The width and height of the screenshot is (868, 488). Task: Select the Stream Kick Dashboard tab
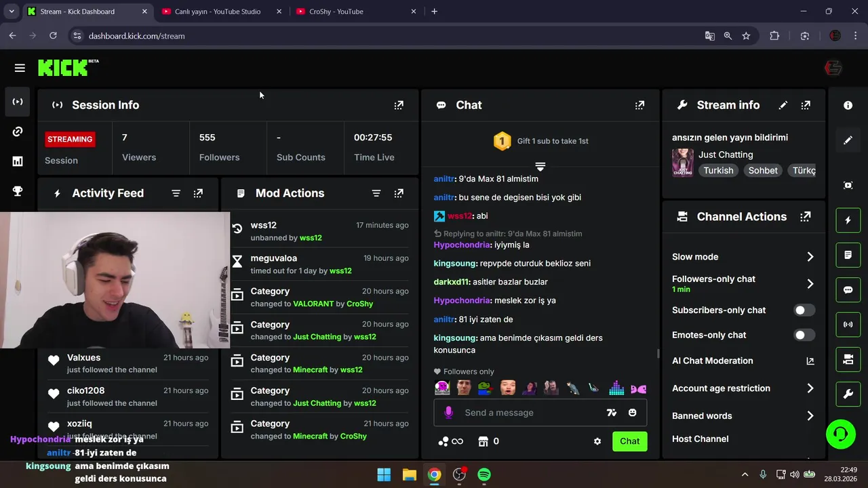pos(87,12)
